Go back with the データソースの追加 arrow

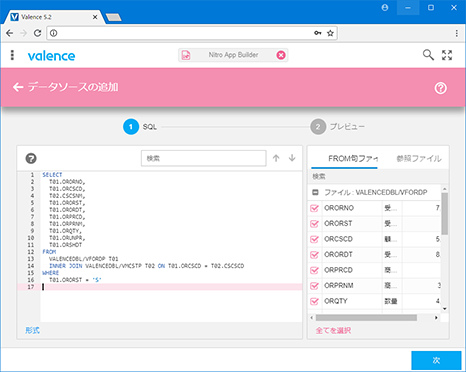[18, 87]
